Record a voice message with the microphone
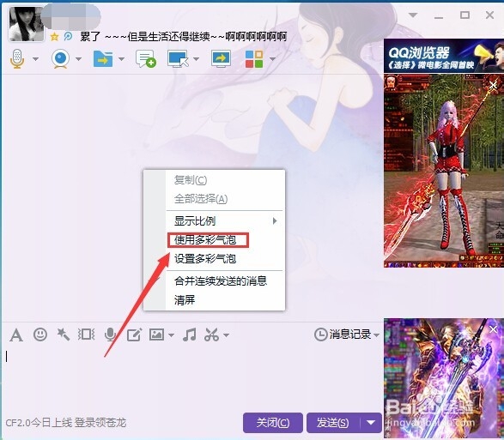The width and height of the screenshot is (504, 440). pyautogui.click(x=110, y=335)
